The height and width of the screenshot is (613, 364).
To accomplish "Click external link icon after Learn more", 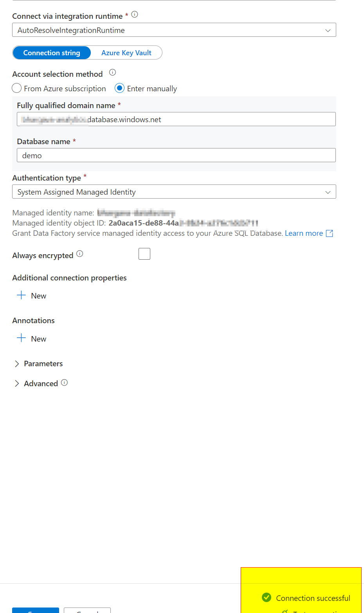I will coord(330,233).
